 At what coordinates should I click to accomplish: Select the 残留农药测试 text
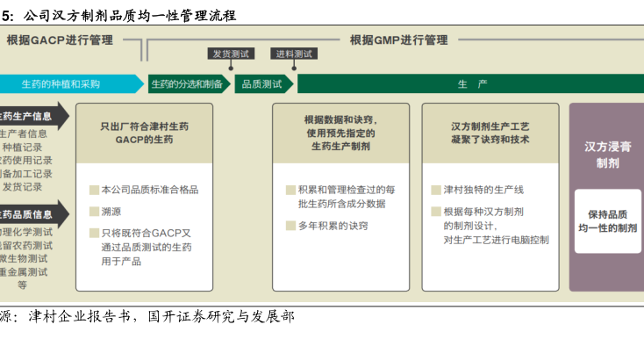coord(25,245)
